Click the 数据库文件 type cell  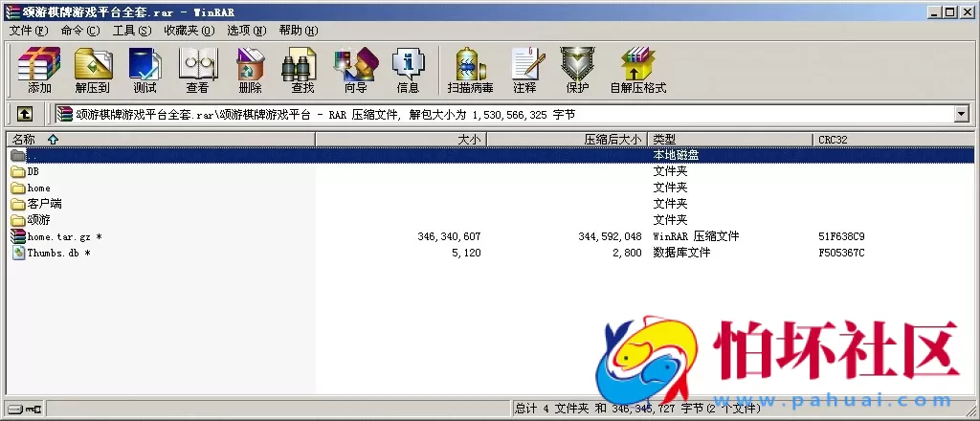[x=681, y=253]
